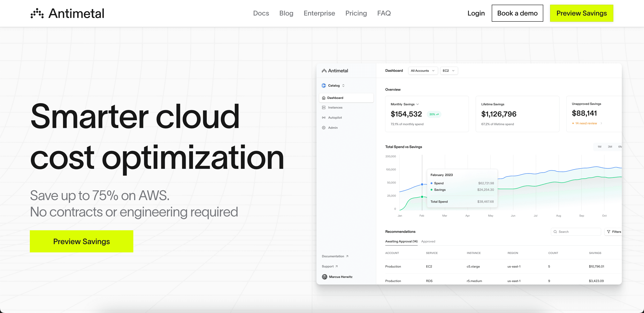The height and width of the screenshot is (313, 644).
Task: Click the recommendations Search field
Action: coord(576,232)
